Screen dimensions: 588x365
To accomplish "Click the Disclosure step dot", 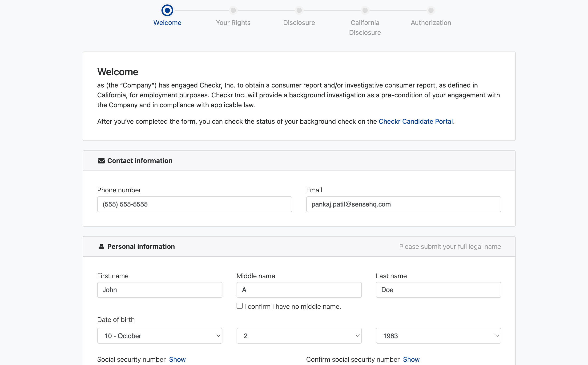I will 299,10.
